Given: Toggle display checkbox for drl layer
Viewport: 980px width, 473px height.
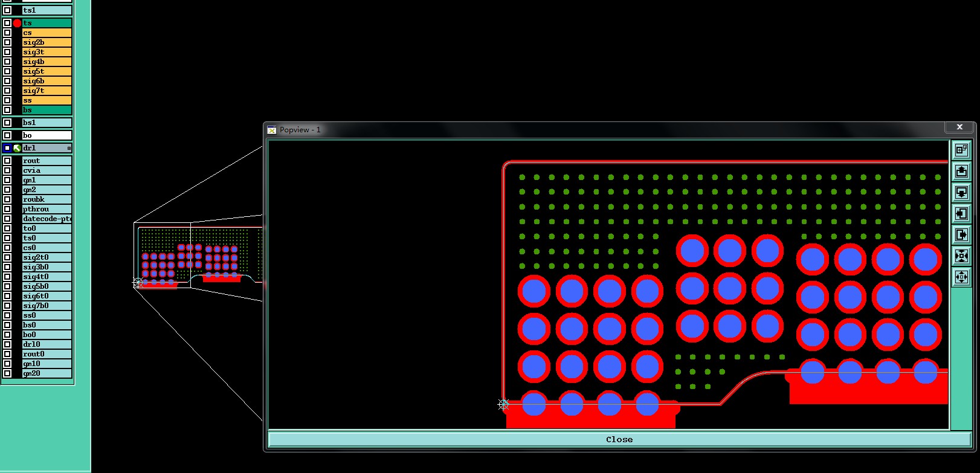Looking at the screenshot, I should [x=7, y=148].
